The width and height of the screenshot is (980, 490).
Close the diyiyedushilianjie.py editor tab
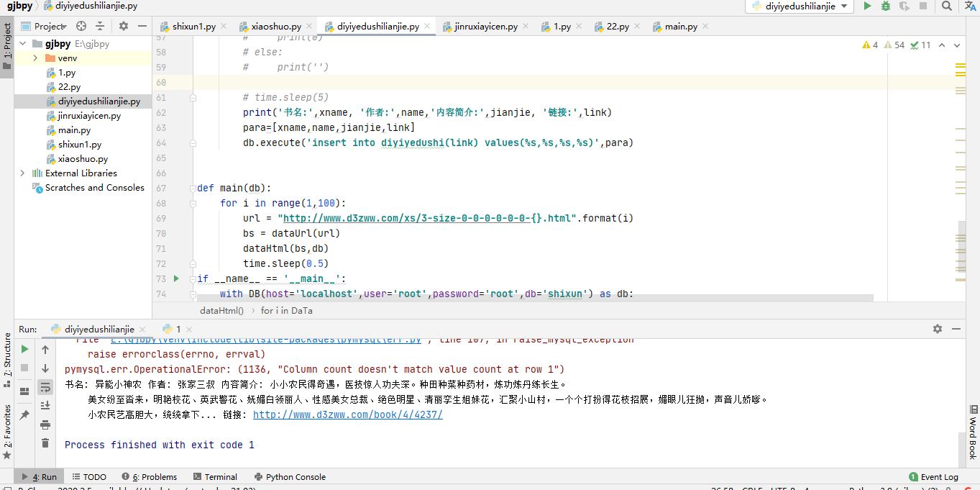coord(429,27)
